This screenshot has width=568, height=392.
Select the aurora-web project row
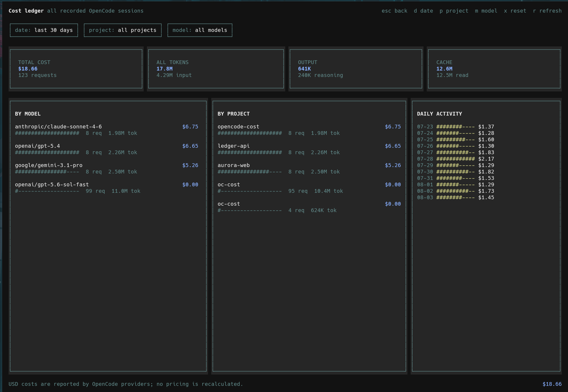click(309, 168)
